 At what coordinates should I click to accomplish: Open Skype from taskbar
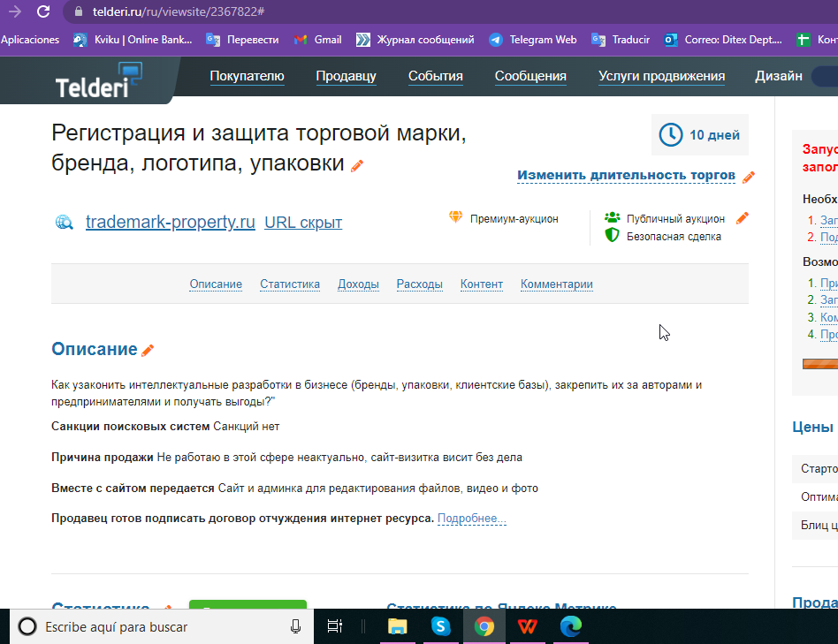coord(440,626)
